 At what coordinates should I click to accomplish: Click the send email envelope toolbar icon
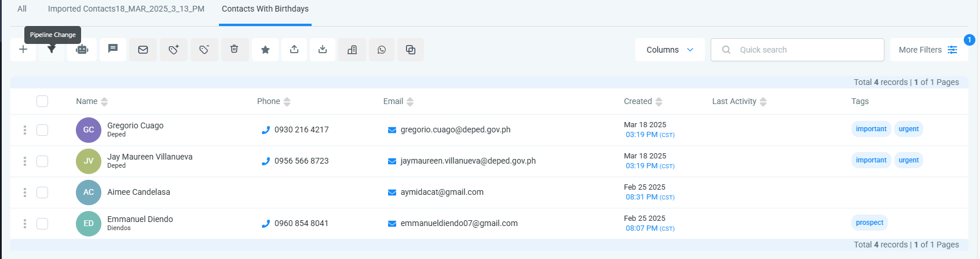pos(143,50)
